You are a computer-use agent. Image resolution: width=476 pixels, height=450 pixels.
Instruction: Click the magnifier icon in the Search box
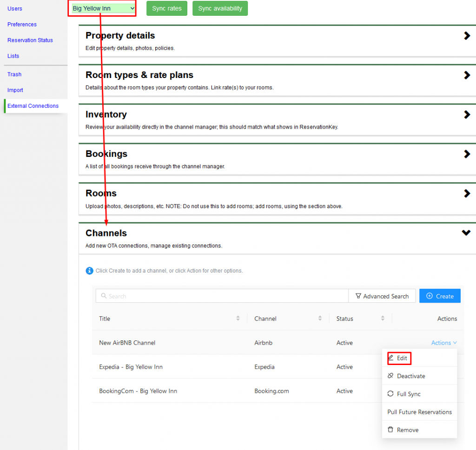pyautogui.click(x=104, y=296)
